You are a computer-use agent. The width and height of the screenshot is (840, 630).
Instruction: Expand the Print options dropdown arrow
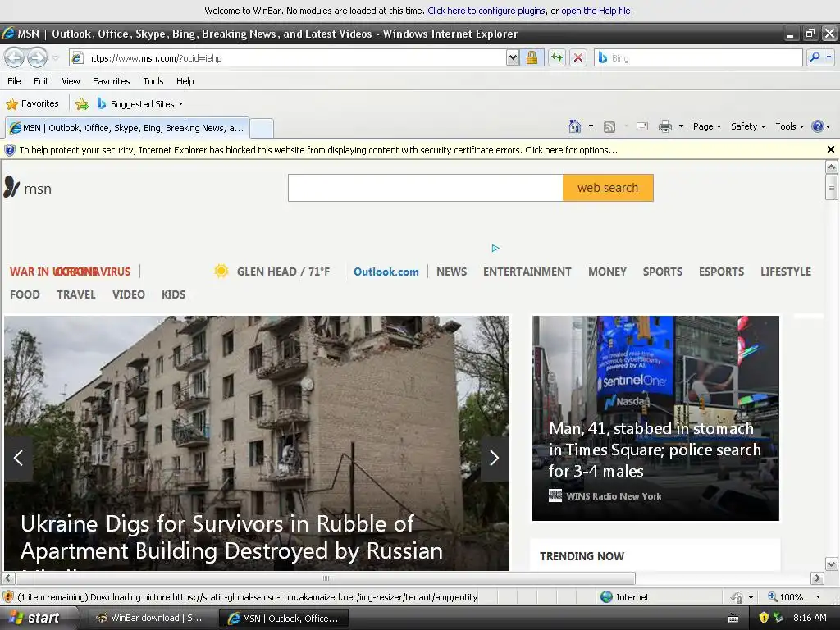(681, 126)
